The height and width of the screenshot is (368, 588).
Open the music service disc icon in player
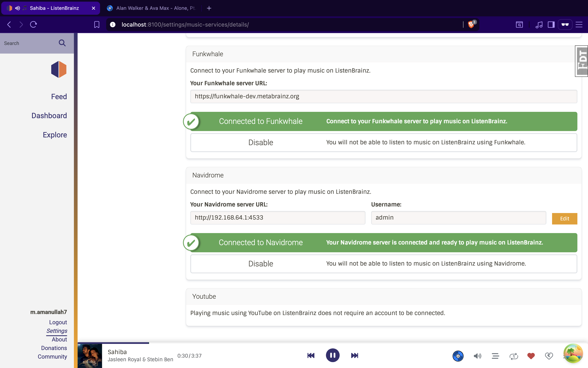click(x=458, y=356)
